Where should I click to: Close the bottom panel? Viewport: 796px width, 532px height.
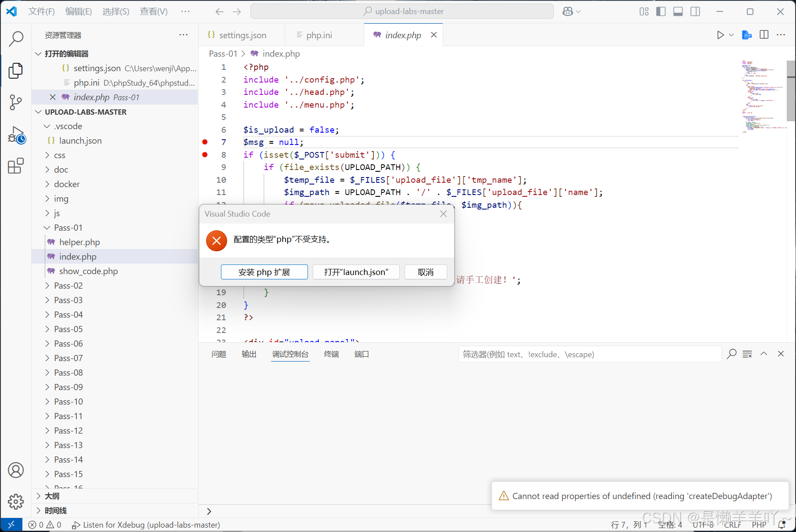pyautogui.click(x=781, y=354)
